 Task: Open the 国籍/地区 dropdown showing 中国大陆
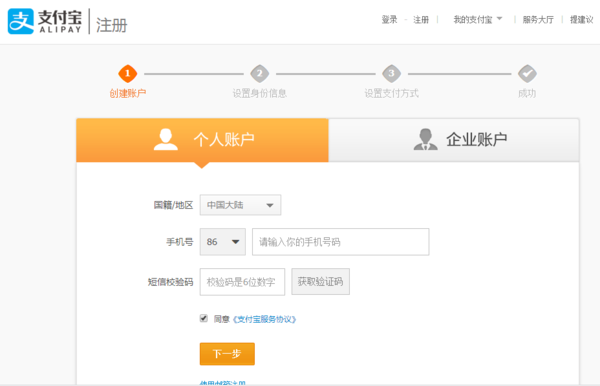(240, 205)
